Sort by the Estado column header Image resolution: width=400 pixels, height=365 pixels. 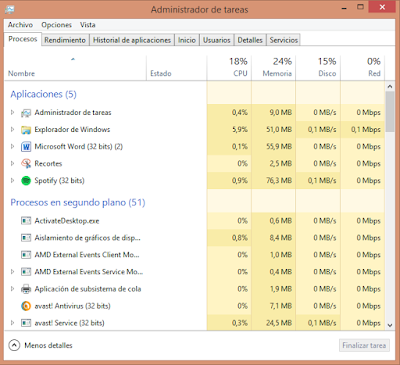tap(161, 73)
